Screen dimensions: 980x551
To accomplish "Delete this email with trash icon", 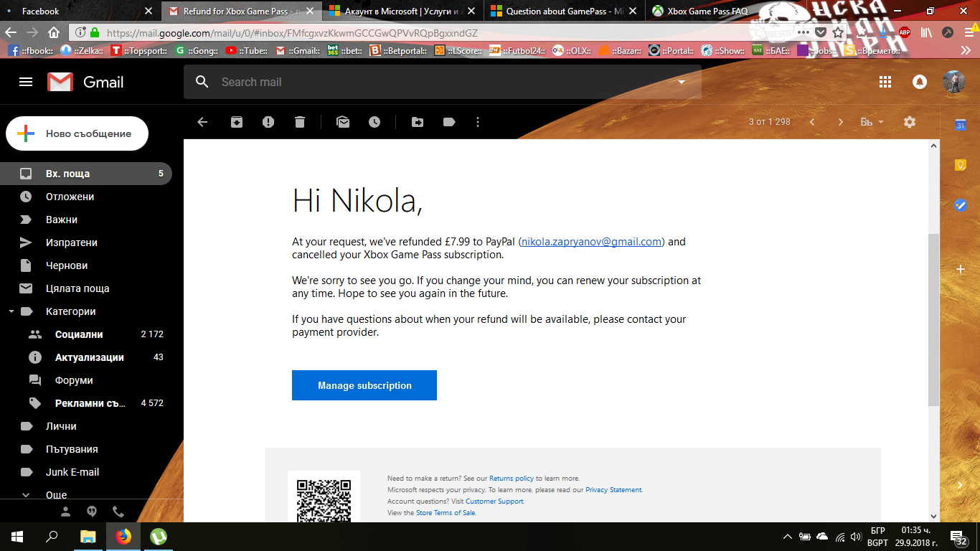I will tap(300, 122).
